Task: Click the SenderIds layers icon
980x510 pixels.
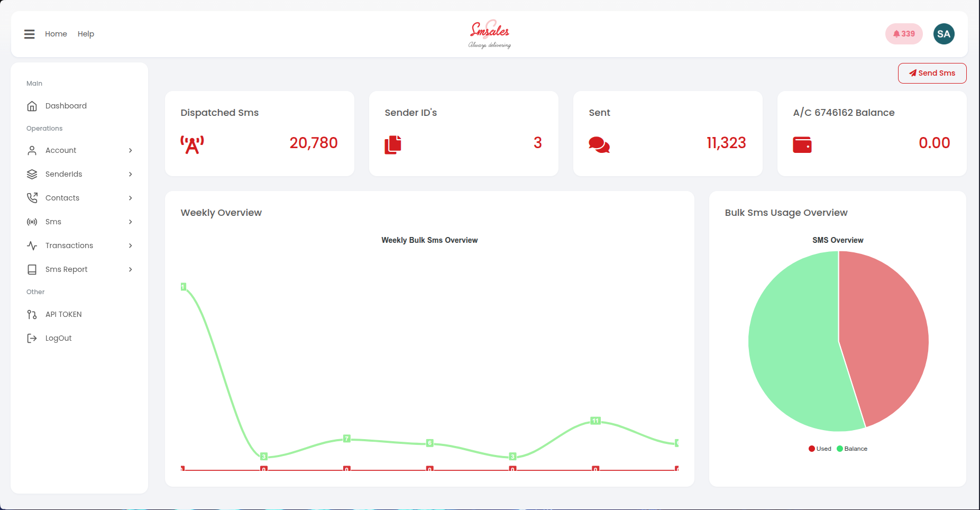Action: point(32,174)
